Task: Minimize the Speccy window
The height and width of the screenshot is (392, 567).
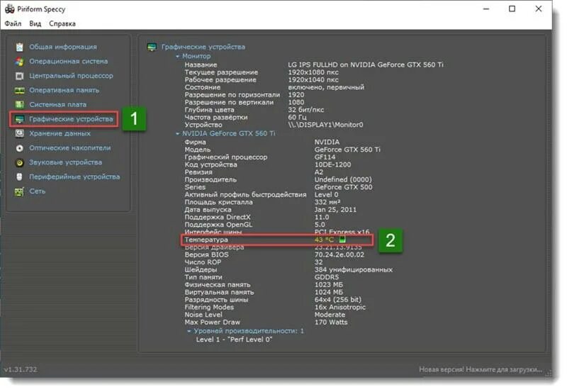Action: point(486,9)
